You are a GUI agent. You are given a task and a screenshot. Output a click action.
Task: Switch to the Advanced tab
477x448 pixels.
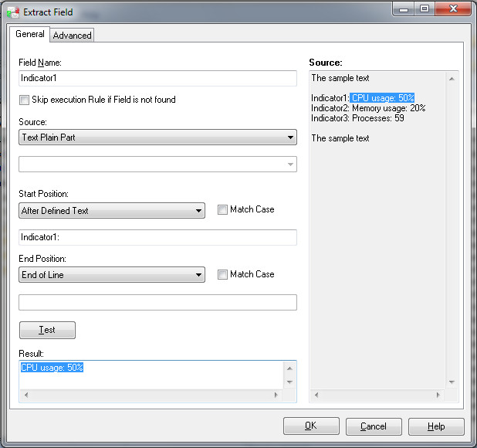coord(72,36)
